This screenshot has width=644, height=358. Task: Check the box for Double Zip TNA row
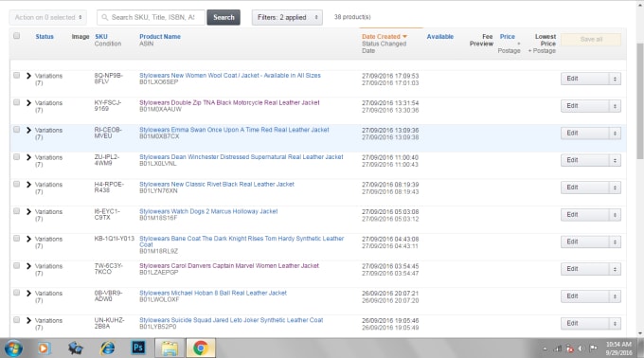pos(16,102)
